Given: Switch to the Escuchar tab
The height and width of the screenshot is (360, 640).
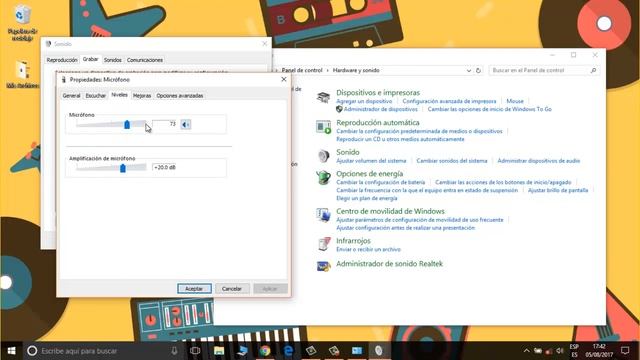Looking at the screenshot, I should click(x=96, y=96).
